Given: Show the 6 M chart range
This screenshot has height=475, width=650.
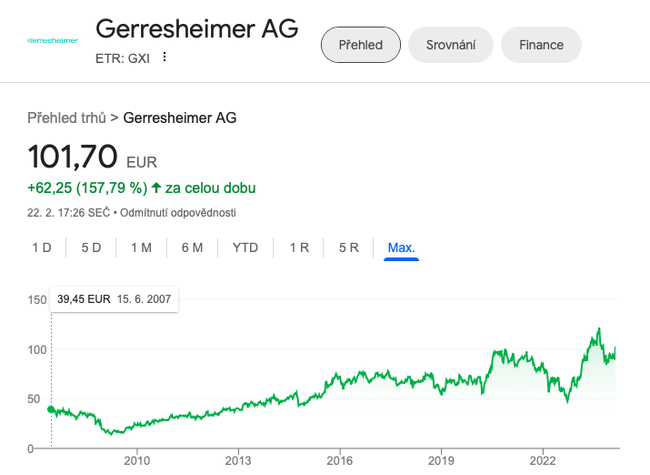Looking at the screenshot, I should click(x=192, y=248).
